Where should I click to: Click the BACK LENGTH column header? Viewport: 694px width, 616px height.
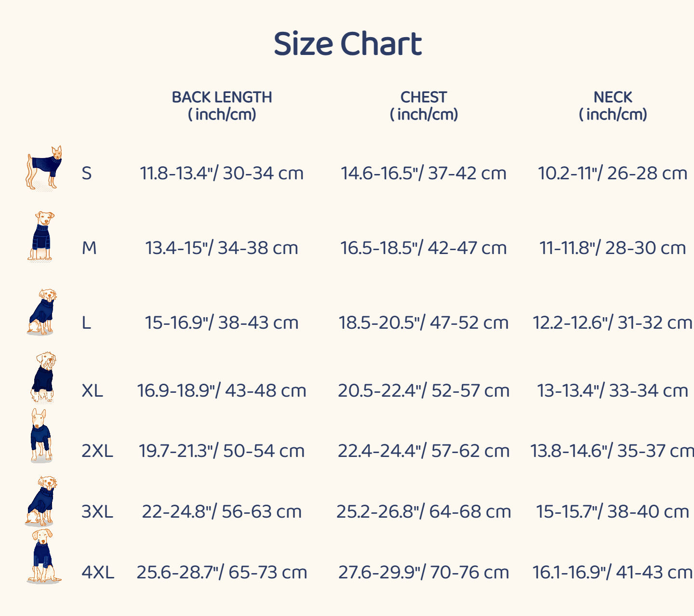click(222, 106)
